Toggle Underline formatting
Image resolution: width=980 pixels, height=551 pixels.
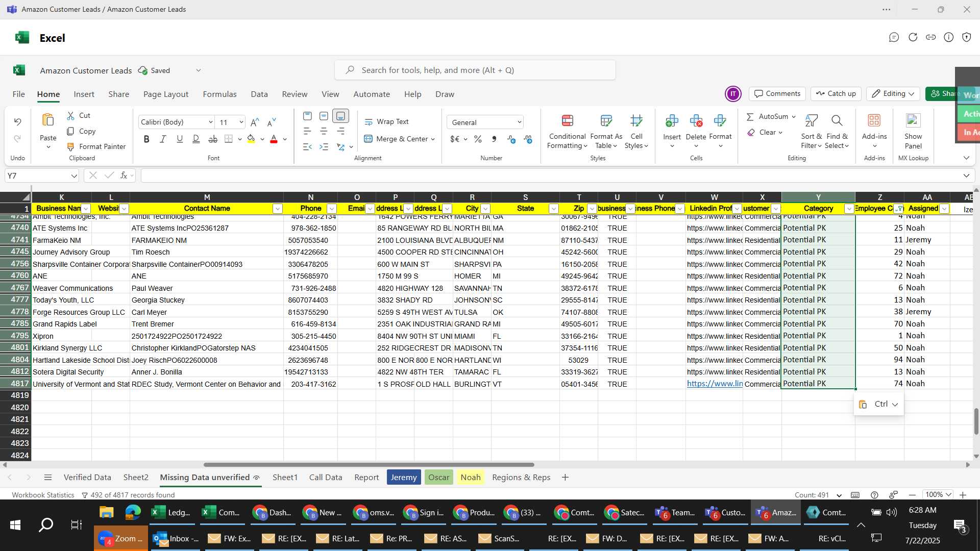coord(179,139)
